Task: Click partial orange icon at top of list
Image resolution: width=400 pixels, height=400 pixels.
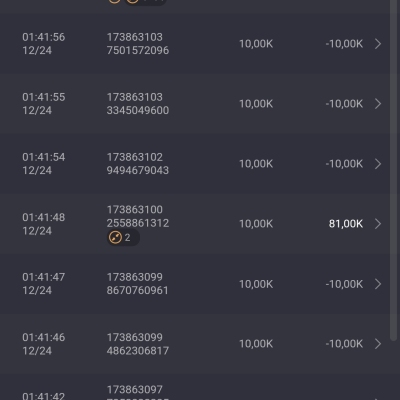Action: [x=114, y=1]
